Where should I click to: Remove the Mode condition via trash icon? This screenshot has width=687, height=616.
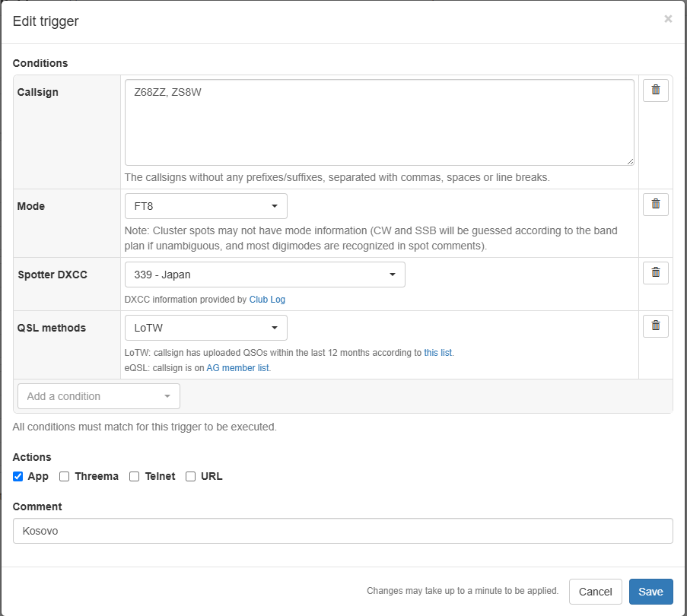coord(655,205)
